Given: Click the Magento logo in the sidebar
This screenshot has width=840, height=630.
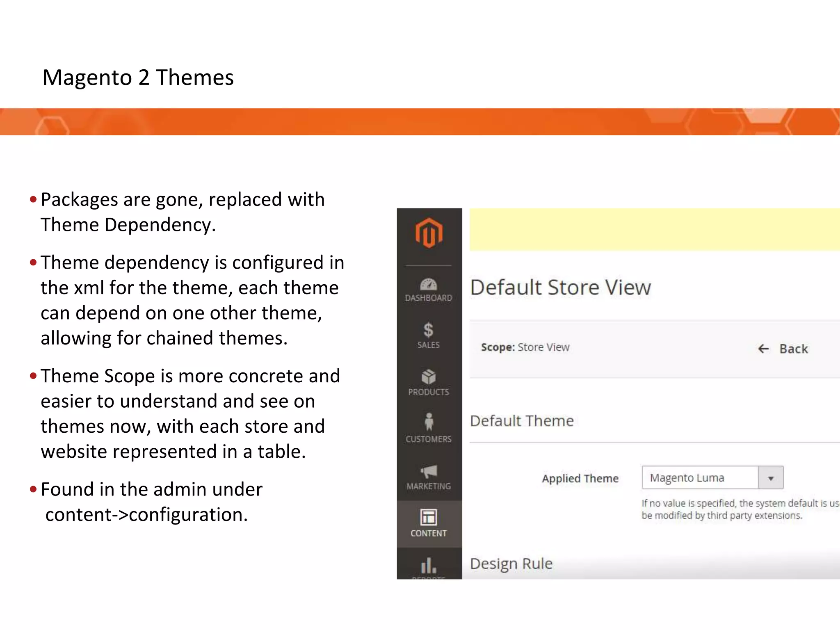Looking at the screenshot, I should click(429, 233).
